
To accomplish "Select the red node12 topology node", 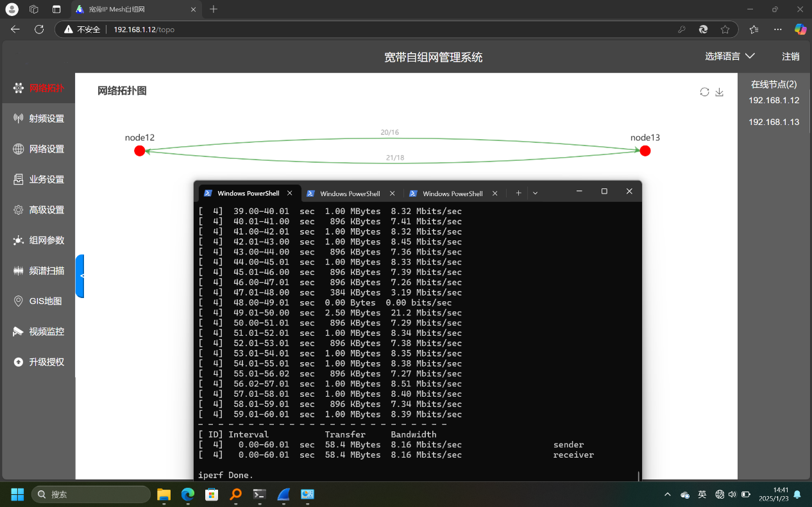I will pyautogui.click(x=139, y=151).
